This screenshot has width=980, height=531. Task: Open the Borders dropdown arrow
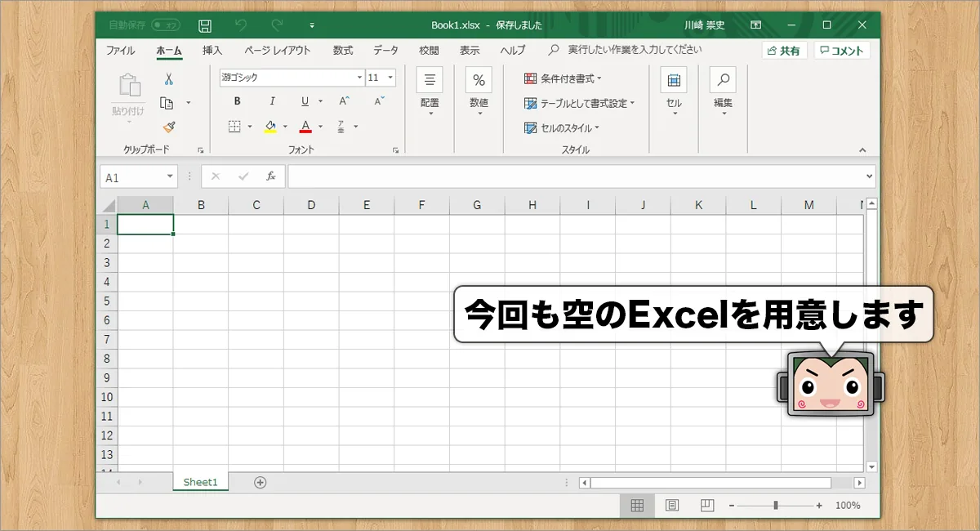(250, 127)
